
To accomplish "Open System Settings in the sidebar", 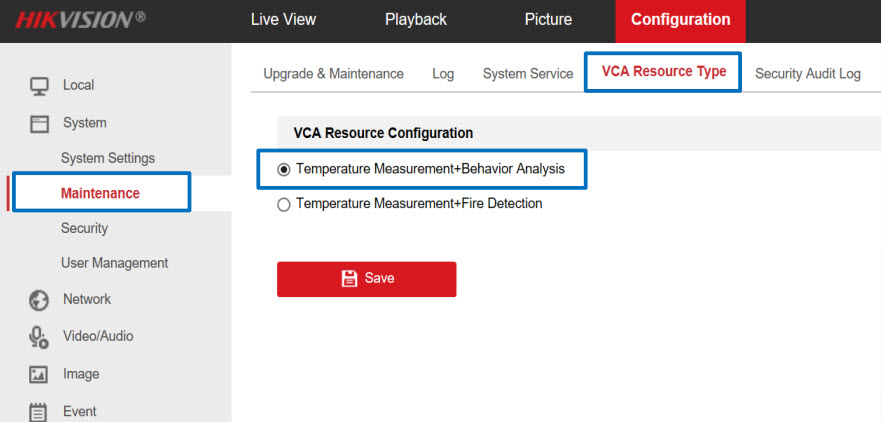I will [108, 158].
